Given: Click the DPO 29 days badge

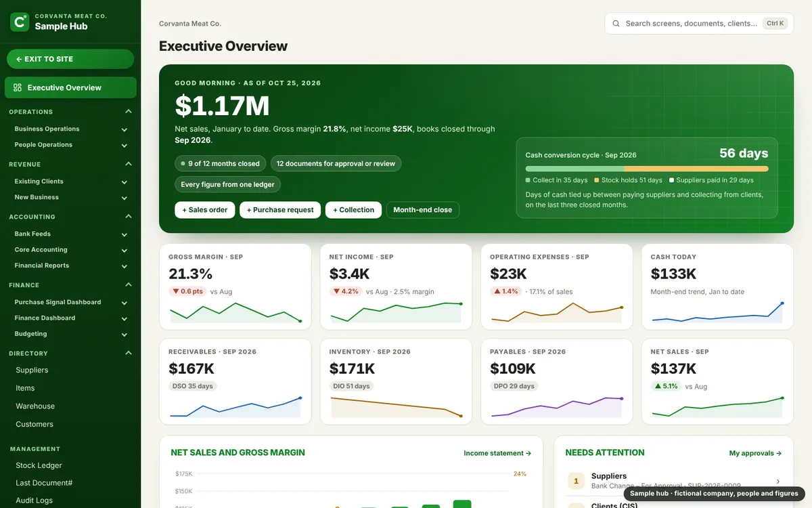Looking at the screenshot, I should tap(514, 386).
